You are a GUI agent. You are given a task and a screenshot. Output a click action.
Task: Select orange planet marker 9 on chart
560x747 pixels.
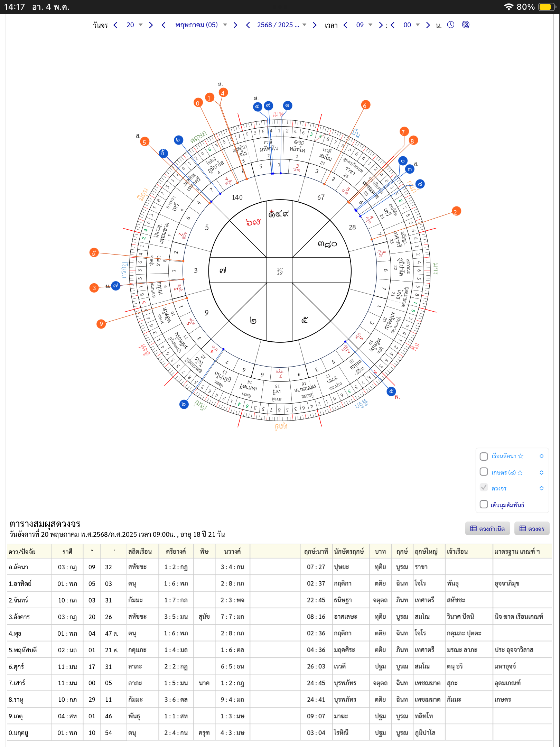pos(101,324)
